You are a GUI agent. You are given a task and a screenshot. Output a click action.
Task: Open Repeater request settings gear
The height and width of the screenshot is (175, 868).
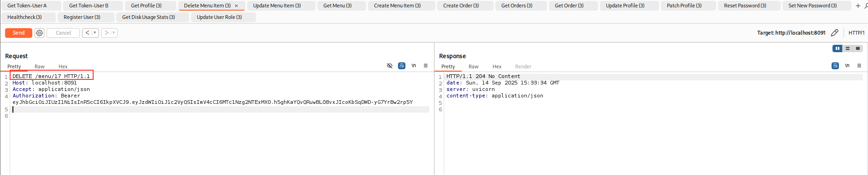pyautogui.click(x=40, y=33)
